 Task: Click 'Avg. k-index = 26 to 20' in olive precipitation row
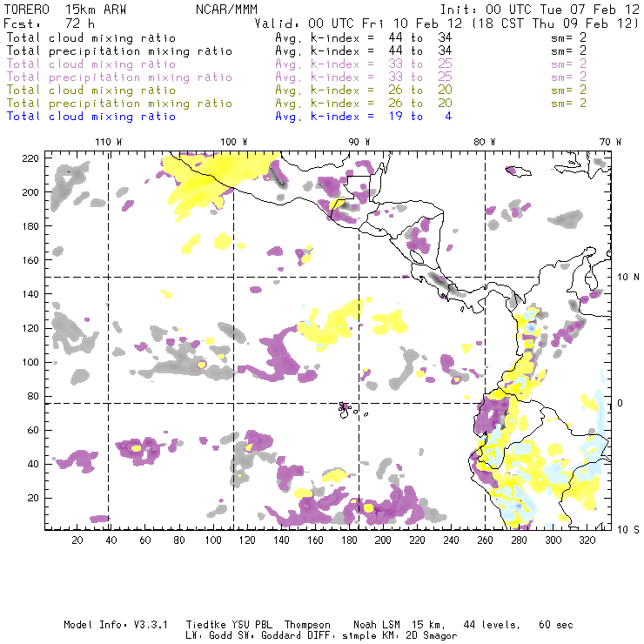[x=364, y=104]
